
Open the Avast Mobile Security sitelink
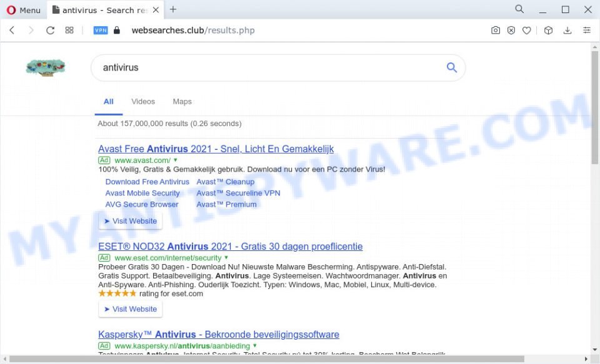tap(142, 193)
